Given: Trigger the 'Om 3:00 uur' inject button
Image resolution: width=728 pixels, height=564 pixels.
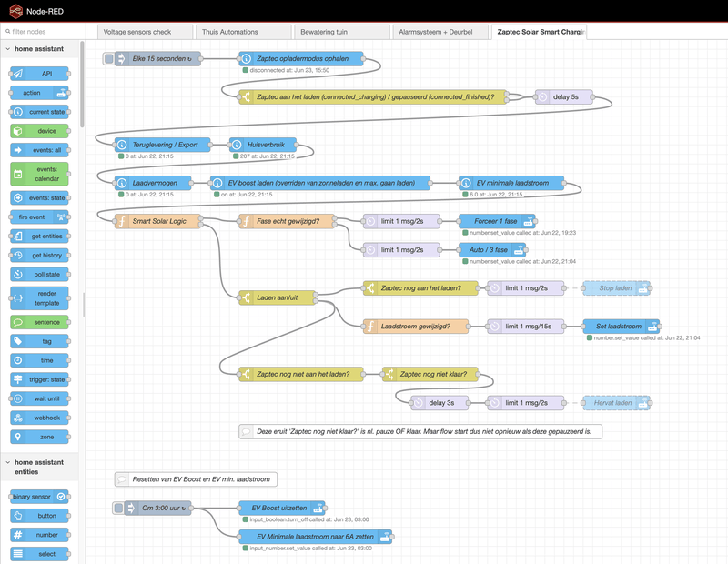Looking at the screenshot, I should [x=118, y=508].
